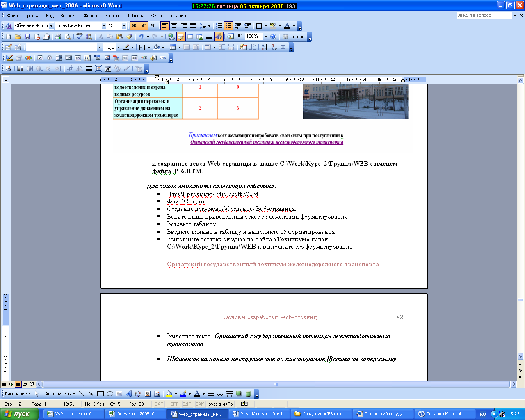Click fill color bucket on Drawing toolbar
This screenshot has width=525, height=420.
[169, 394]
